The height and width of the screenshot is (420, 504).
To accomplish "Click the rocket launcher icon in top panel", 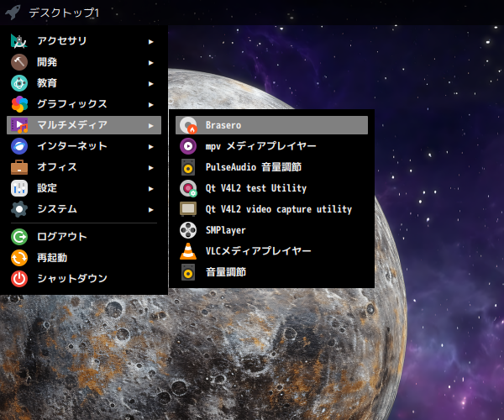I will [x=13, y=13].
